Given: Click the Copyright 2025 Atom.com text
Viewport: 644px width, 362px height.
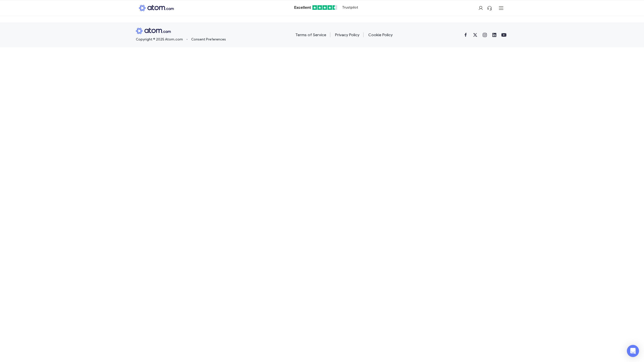Looking at the screenshot, I should coord(159,39).
